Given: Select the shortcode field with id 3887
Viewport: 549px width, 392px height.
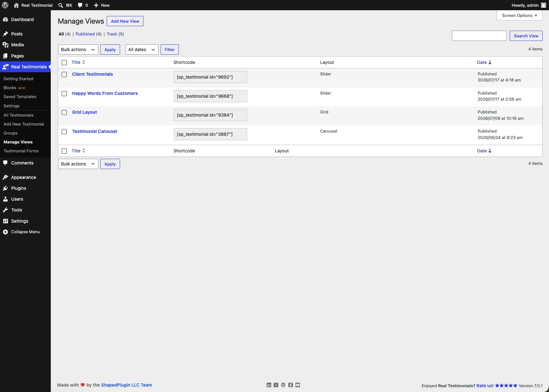Looking at the screenshot, I should point(210,134).
